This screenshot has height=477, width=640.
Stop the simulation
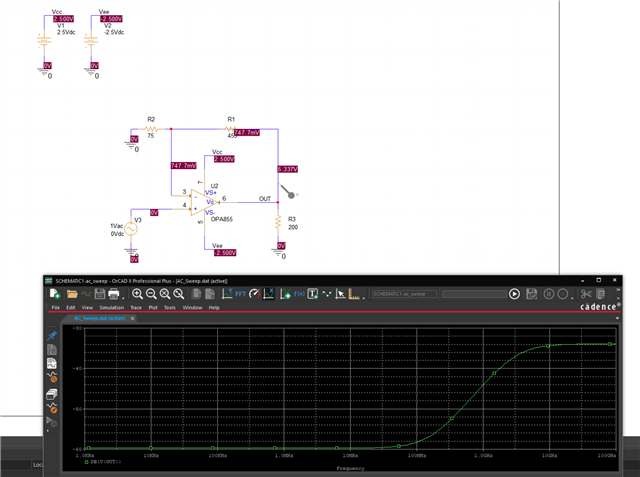tap(562, 294)
